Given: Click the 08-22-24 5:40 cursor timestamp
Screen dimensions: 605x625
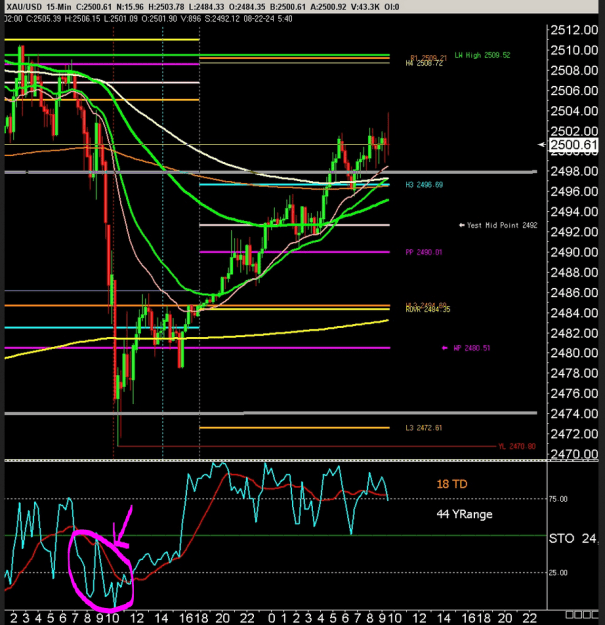Looking at the screenshot, I should [x=267, y=19].
